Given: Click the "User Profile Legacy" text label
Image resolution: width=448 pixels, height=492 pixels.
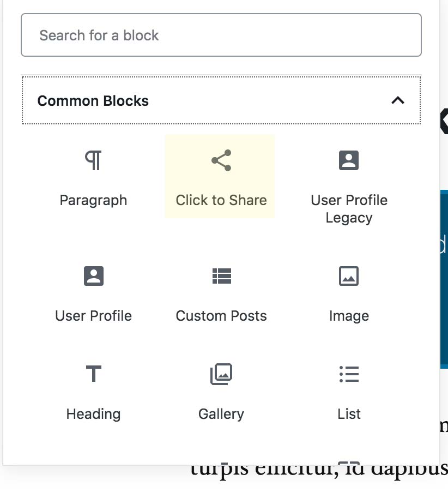Looking at the screenshot, I should coord(349,209).
